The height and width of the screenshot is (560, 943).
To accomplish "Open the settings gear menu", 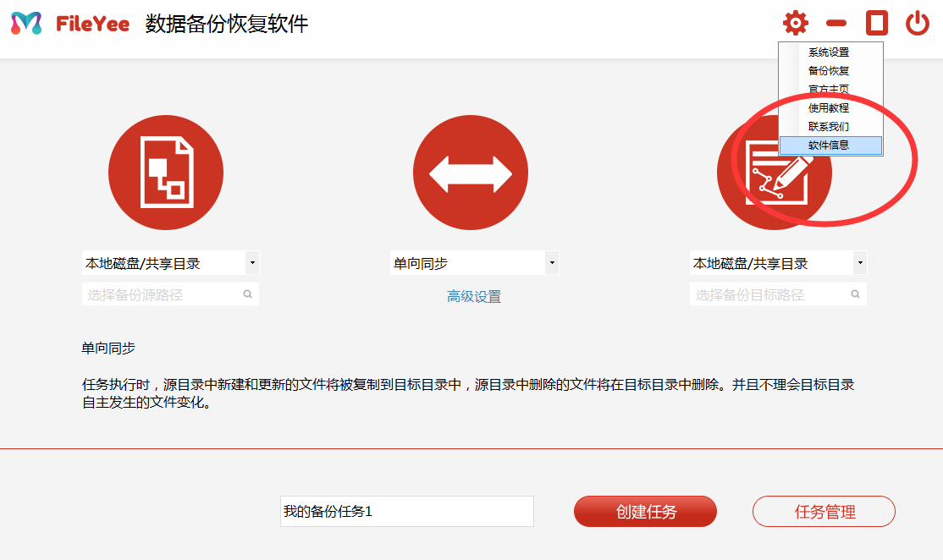I will point(795,24).
